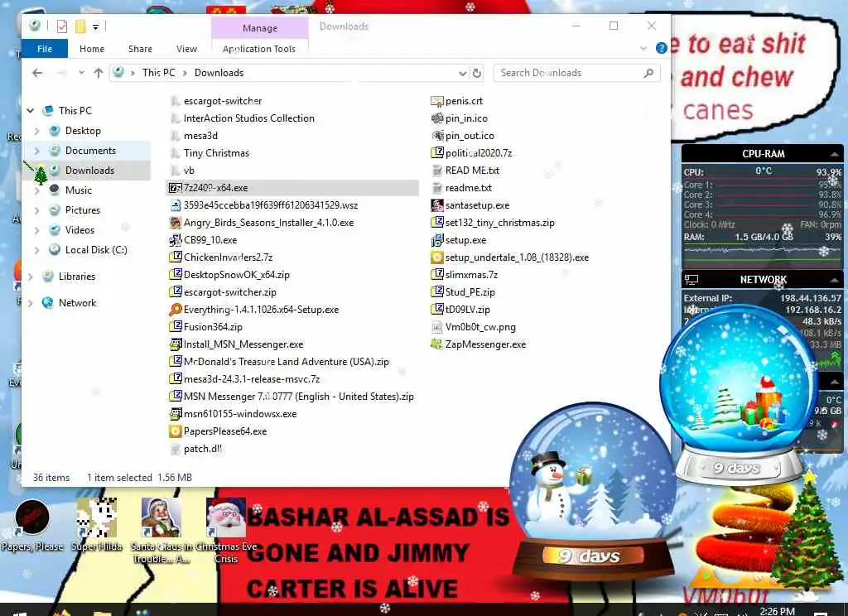Viewport: 848px width, 616px height.
Task: Click the Up one level arrow
Action: [x=98, y=73]
